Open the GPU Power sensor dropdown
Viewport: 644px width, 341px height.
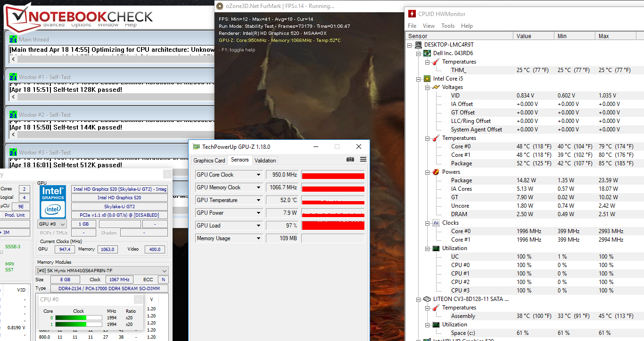click(x=258, y=213)
